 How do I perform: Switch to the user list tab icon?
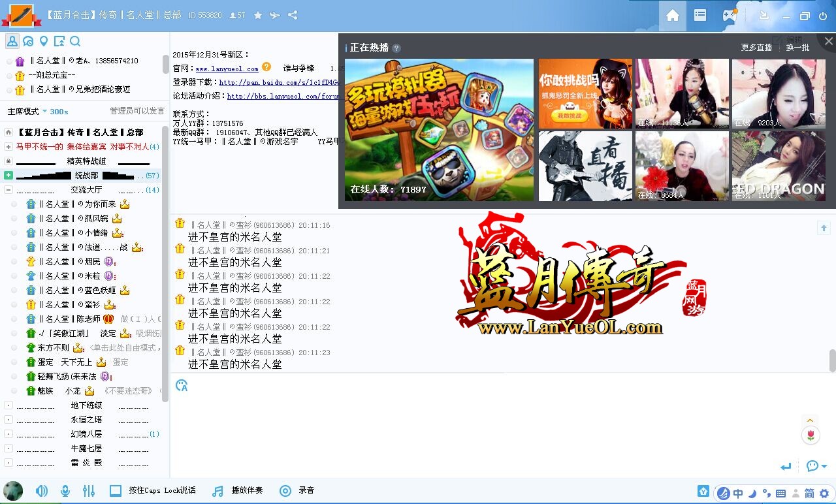(x=12, y=42)
